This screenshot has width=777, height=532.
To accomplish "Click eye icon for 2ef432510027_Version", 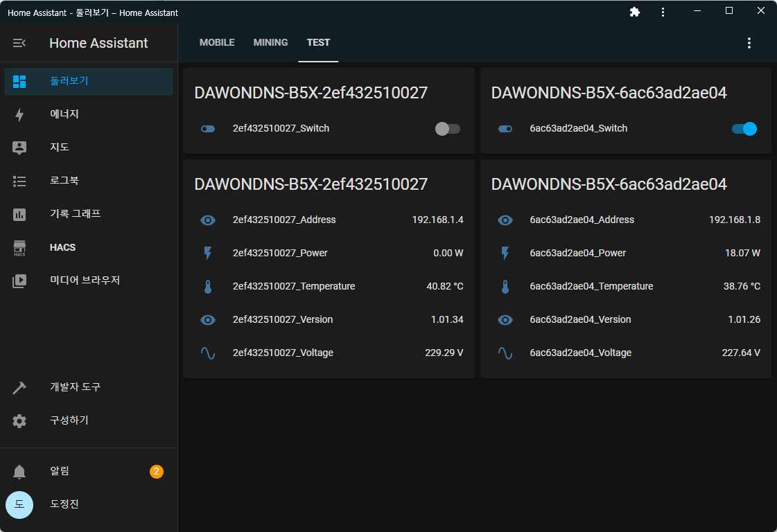I will [208, 319].
